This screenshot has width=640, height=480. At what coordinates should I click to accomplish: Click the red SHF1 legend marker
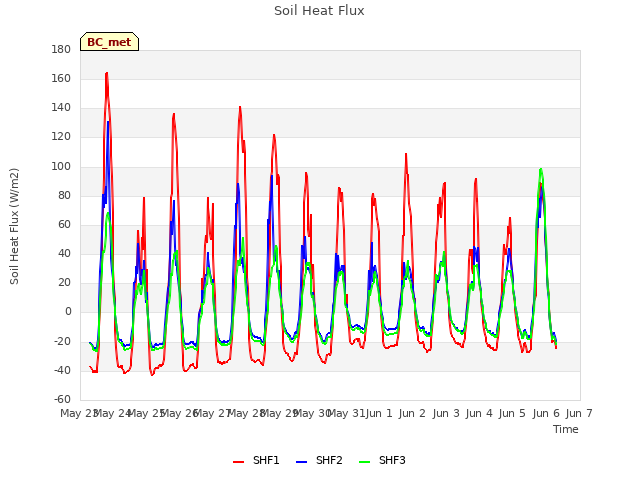(238, 462)
